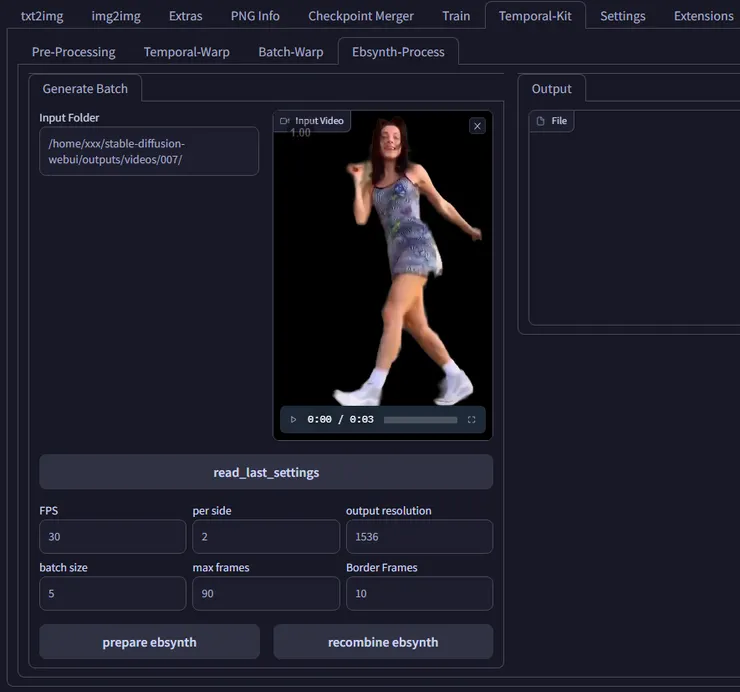The width and height of the screenshot is (740, 692).
Task: Open the Settings tab
Action: (622, 16)
